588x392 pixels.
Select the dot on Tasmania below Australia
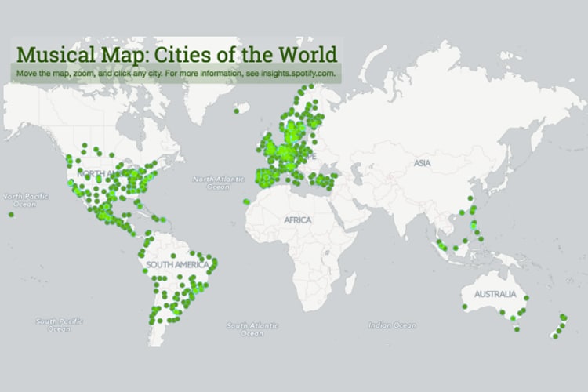[x=516, y=328]
